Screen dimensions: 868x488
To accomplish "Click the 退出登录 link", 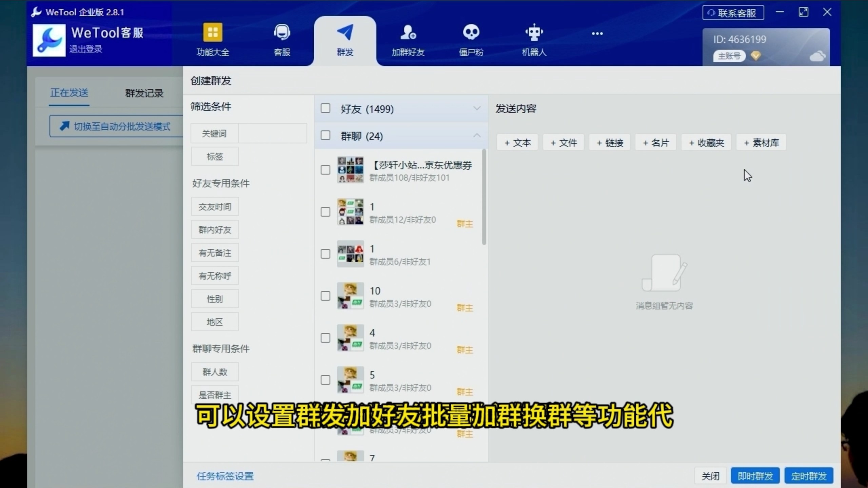I will point(86,49).
